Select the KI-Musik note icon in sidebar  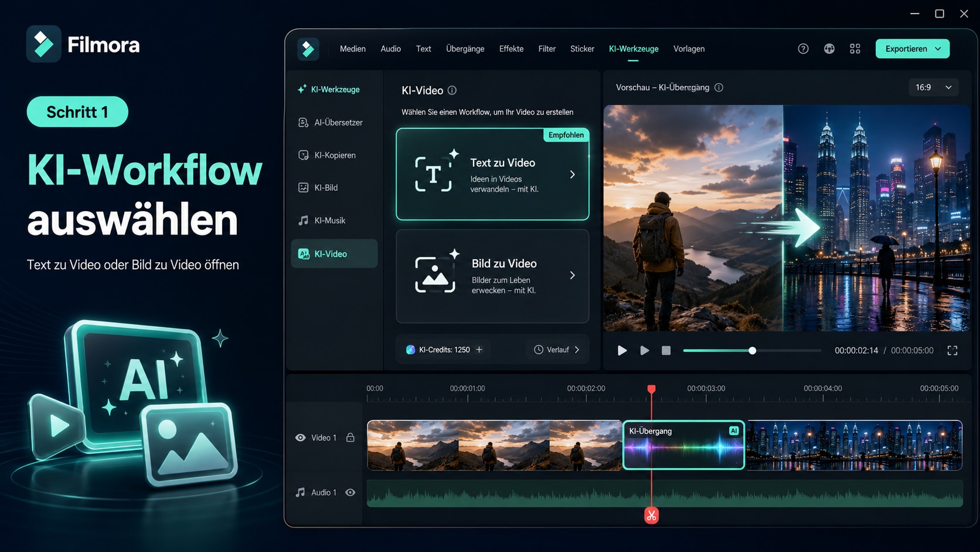[303, 221]
